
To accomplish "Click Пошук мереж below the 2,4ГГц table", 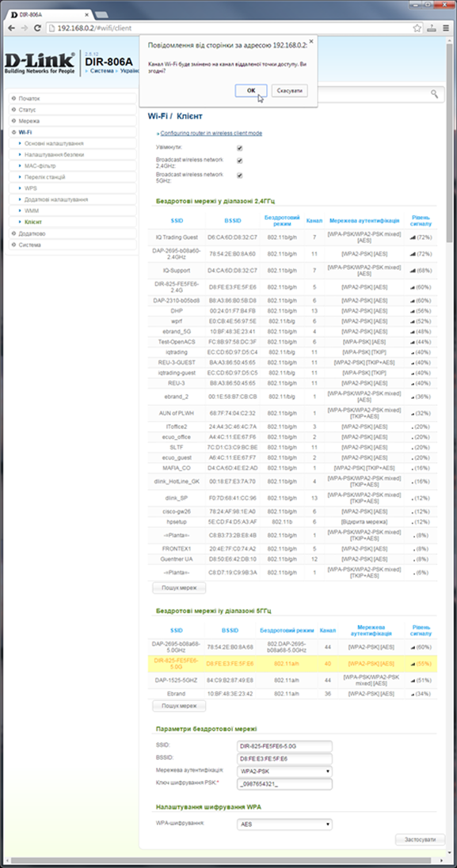I will pos(179,588).
